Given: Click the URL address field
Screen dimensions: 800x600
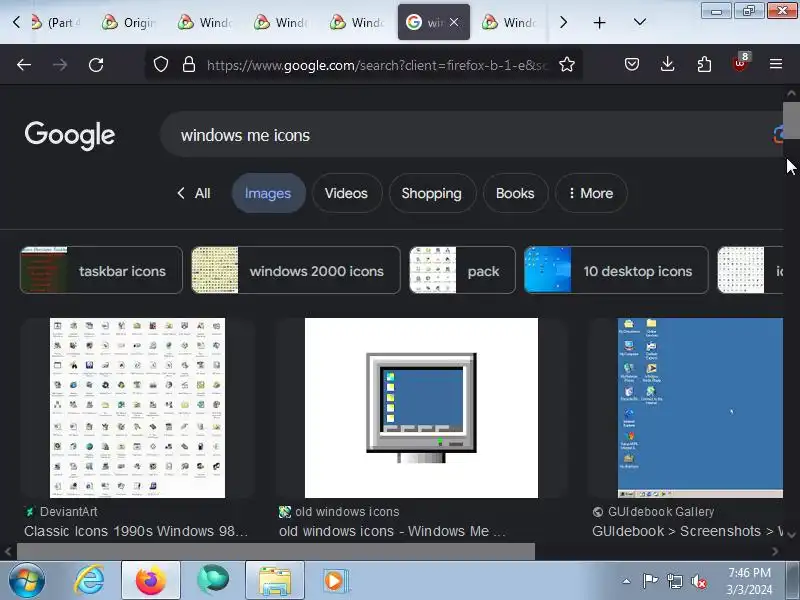Looking at the screenshot, I should [x=377, y=65].
